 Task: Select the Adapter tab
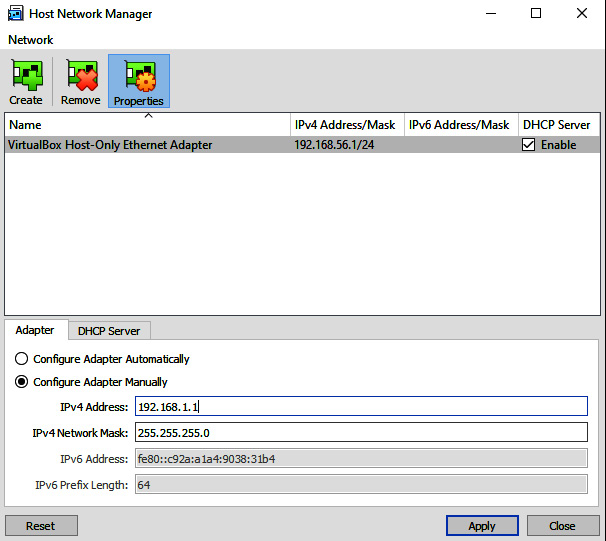(35, 330)
